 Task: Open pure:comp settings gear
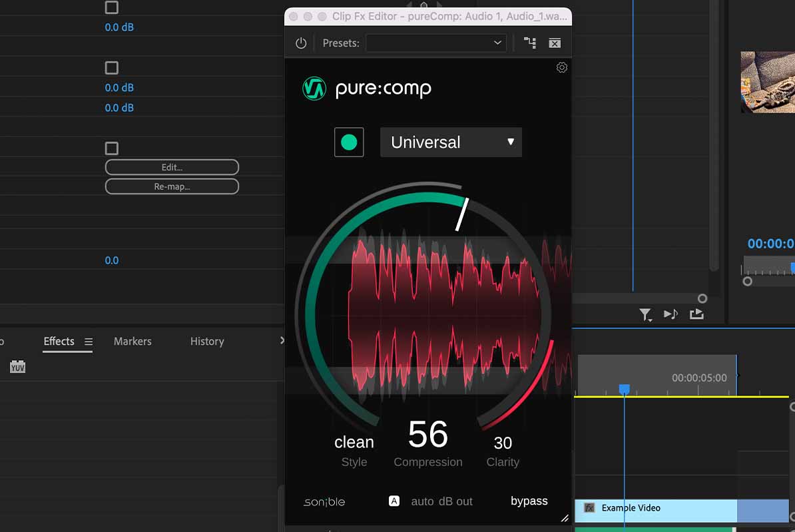(x=562, y=67)
